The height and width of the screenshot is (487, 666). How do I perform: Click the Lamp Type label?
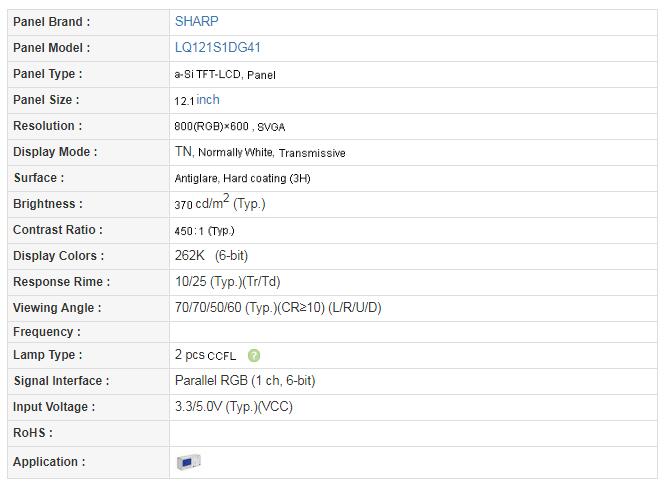pyautogui.click(x=47, y=355)
